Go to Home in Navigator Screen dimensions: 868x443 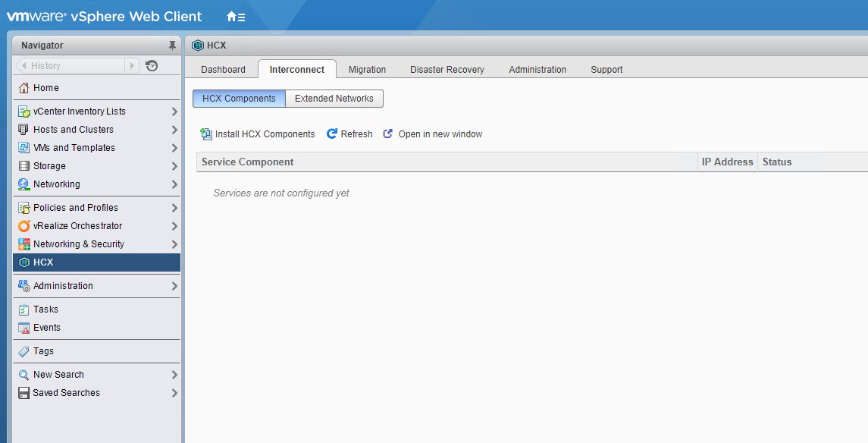click(45, 88)
